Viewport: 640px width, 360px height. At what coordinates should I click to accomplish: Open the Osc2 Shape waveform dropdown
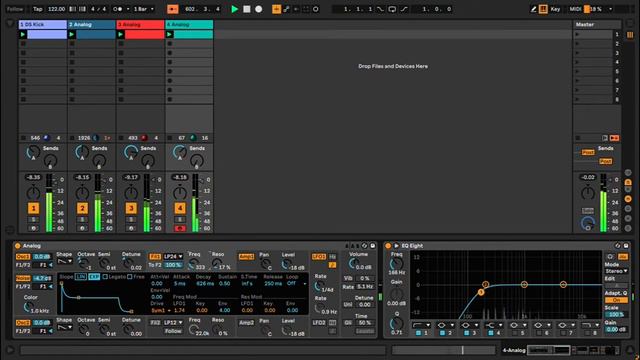pyautogui.click(x=64, y=327)
